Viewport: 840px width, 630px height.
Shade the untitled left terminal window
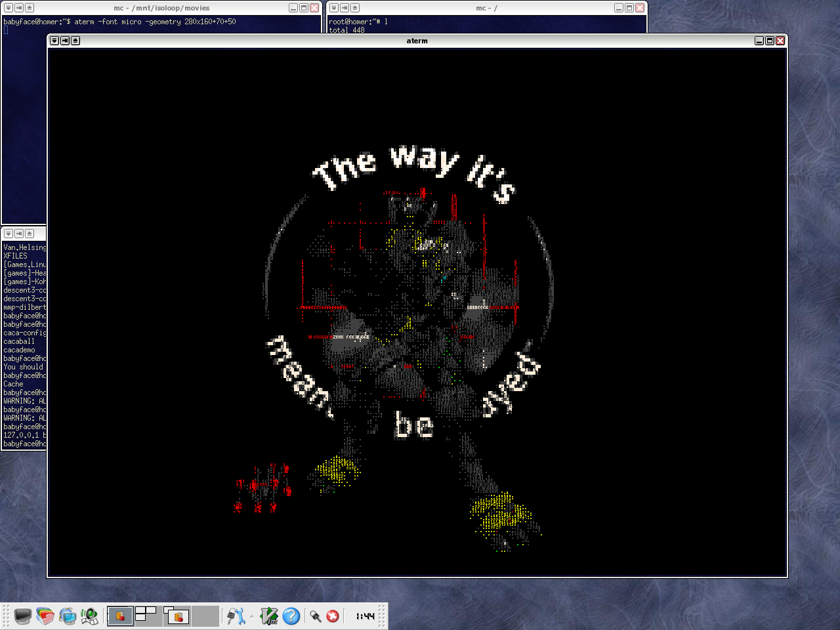pos(30,234)
